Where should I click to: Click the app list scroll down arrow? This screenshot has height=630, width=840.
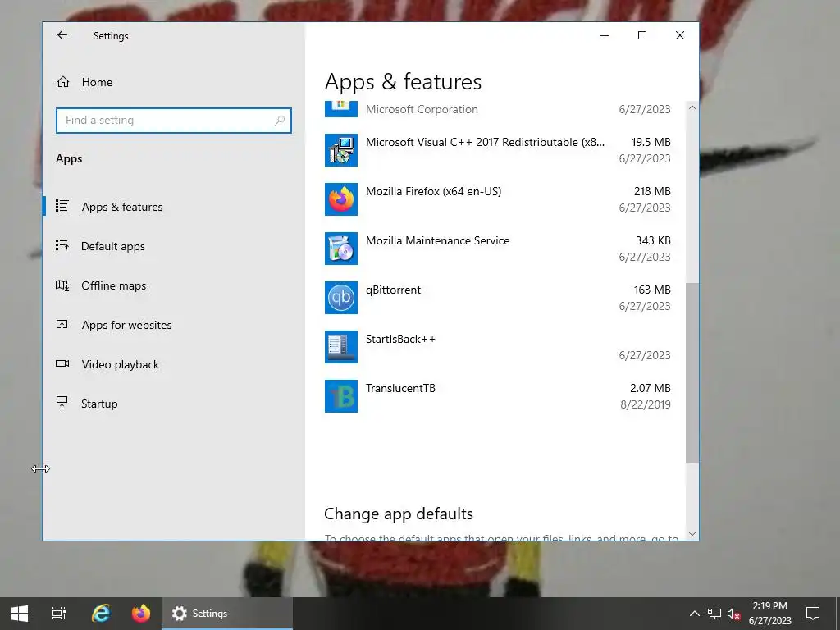pos(692,533)
